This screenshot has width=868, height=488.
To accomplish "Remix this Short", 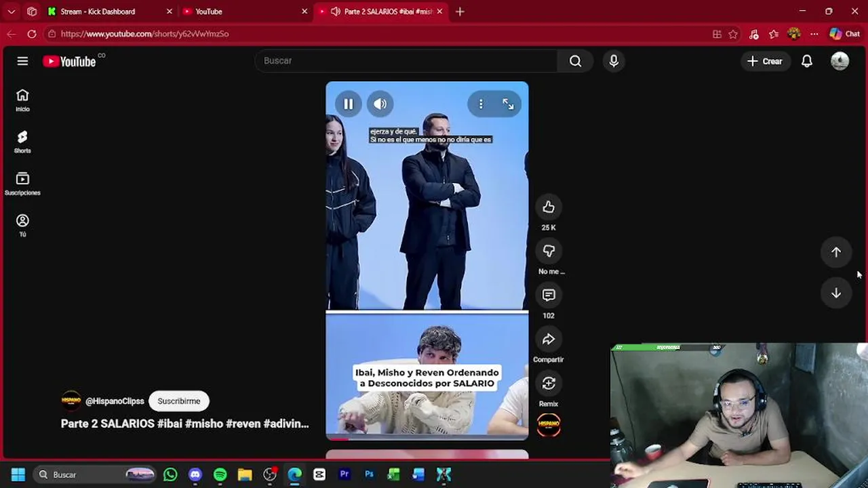I will pos(549,384).
